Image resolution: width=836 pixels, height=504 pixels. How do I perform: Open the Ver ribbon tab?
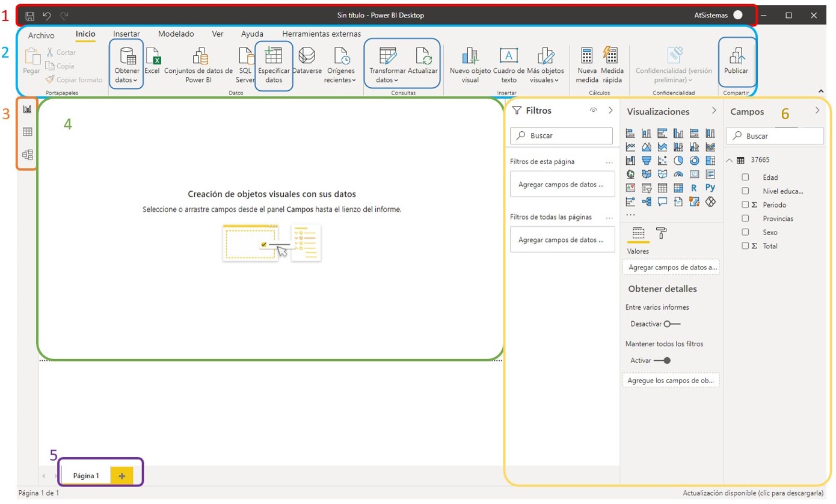218,34
